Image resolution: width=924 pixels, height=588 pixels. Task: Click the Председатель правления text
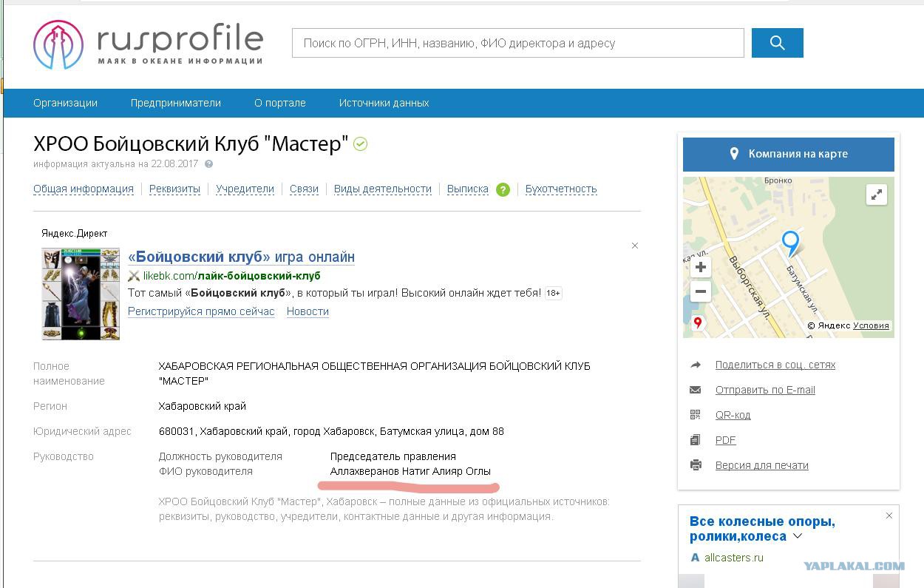click(393, 456)
